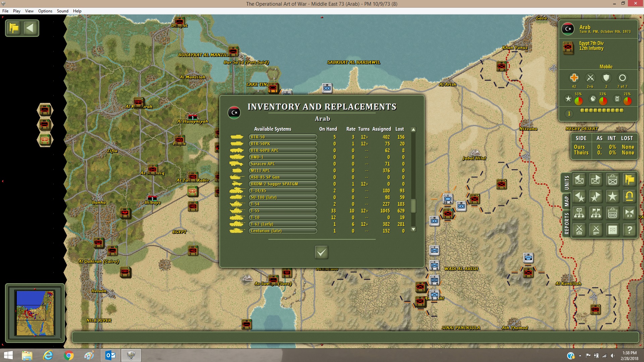Click the inventory list scroll up arrow
Image resolution: width=644 pixels, height=362 pixels.
(x=414, y=130)
